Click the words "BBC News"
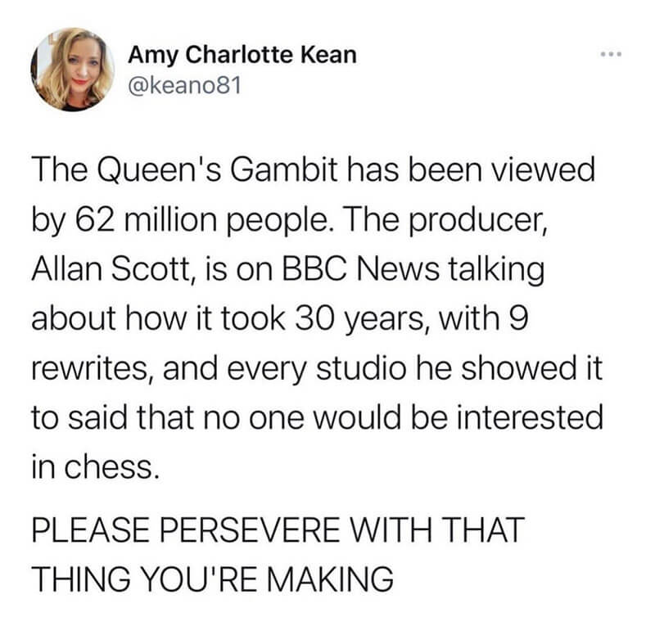 (x=360, y=268)
